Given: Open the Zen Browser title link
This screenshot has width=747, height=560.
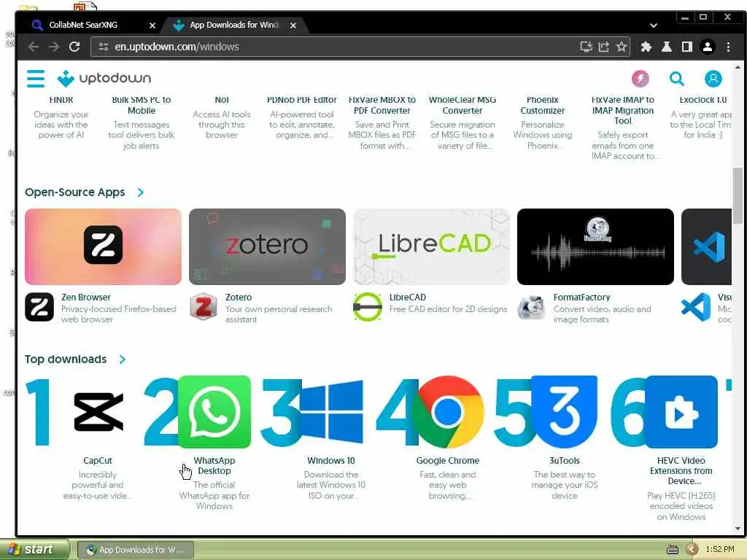Looking at the screenshot, I should (86, 297).
